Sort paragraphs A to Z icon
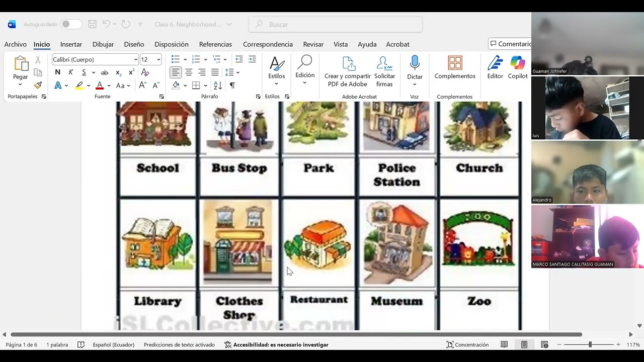Viewport: 644px width, 362px height. (x=218, y=85)
